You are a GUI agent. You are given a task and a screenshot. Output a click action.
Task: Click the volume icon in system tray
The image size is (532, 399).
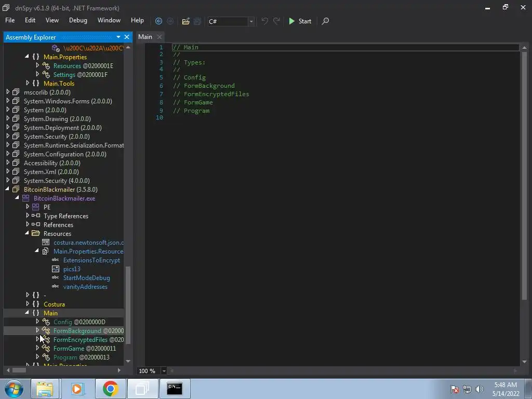(479, 389)
